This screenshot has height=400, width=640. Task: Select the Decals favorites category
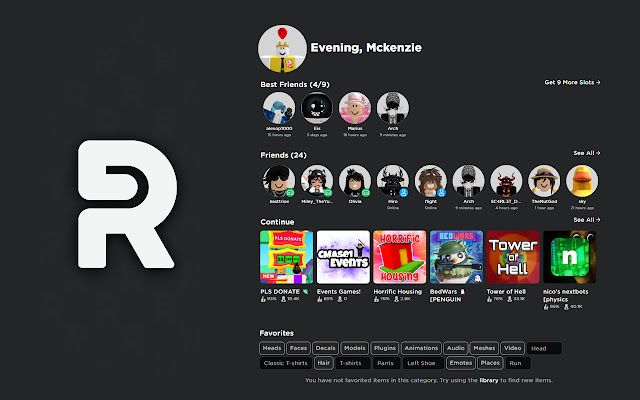click(x=325, y=348)
